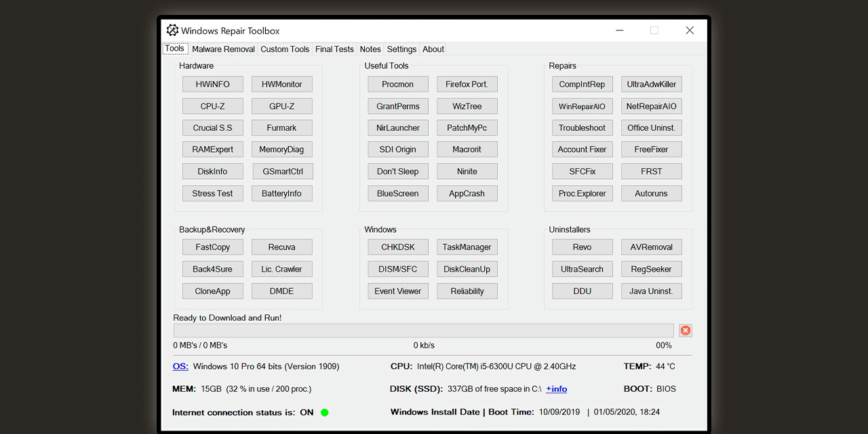Launch Ninite
Viewport: 868px width, 434px height.
[x=467, y=171]
